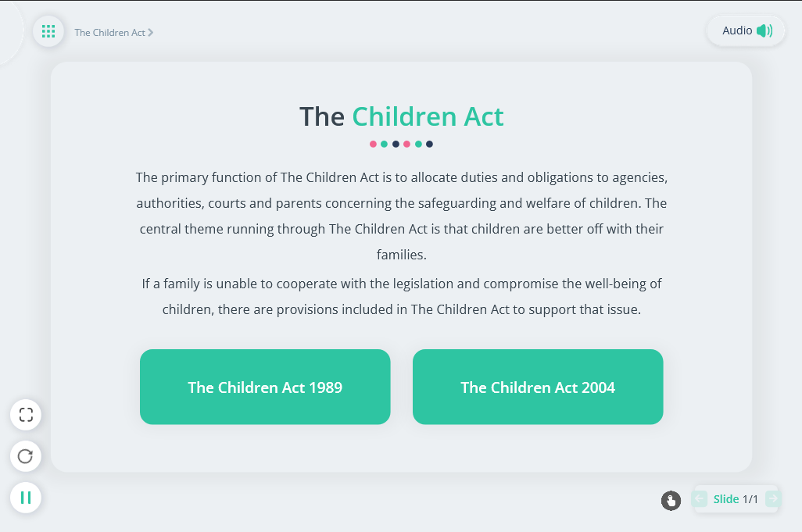Image resolution: width=802 pixels, height=532 pixels.
Task: Click the Slide label text
Action: (725, 498)
